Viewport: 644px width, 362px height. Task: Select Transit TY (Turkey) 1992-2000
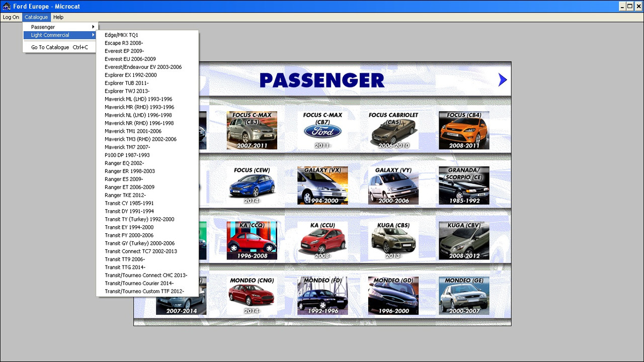(147, 220)
